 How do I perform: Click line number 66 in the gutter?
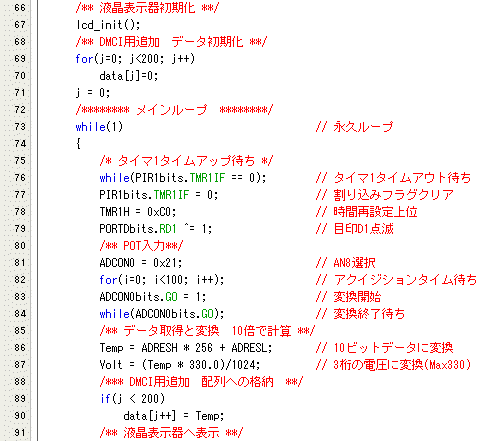(20, 7)
